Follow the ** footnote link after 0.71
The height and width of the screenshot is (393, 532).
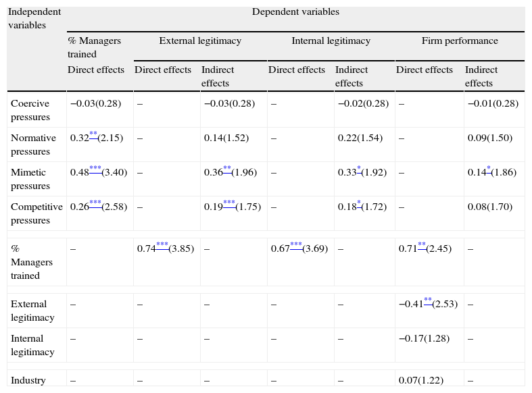pyautogui.click(x=422, y=246)
